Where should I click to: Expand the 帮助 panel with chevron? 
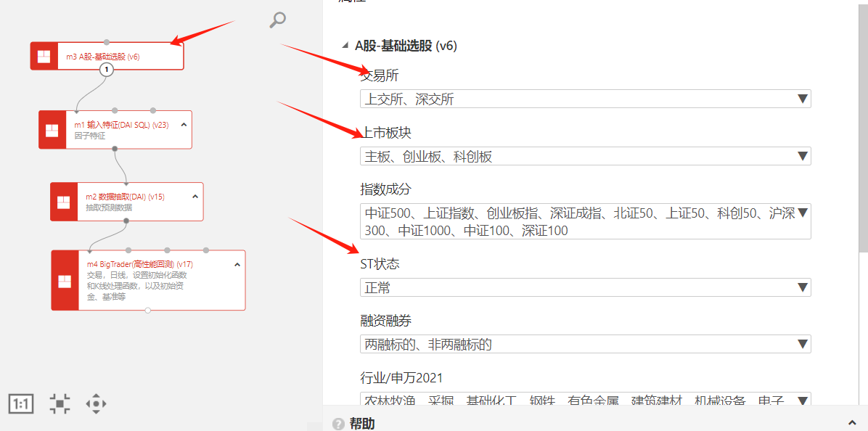852,423
